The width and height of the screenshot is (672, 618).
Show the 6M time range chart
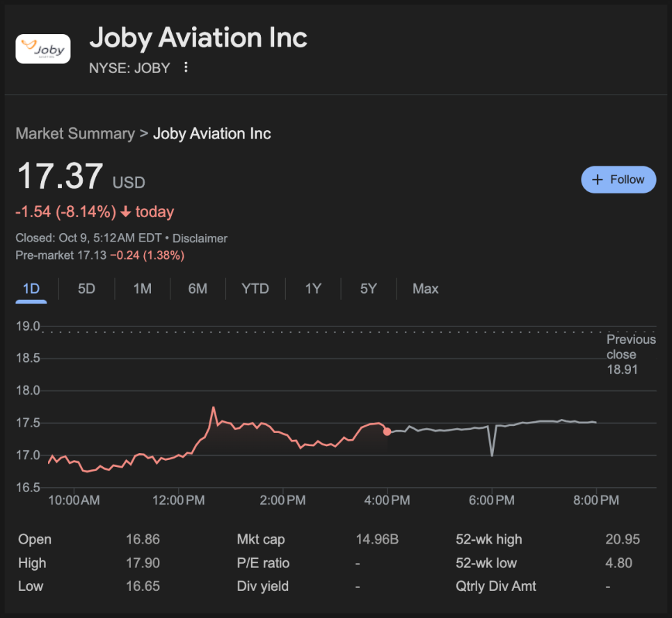tap(198, 289)
